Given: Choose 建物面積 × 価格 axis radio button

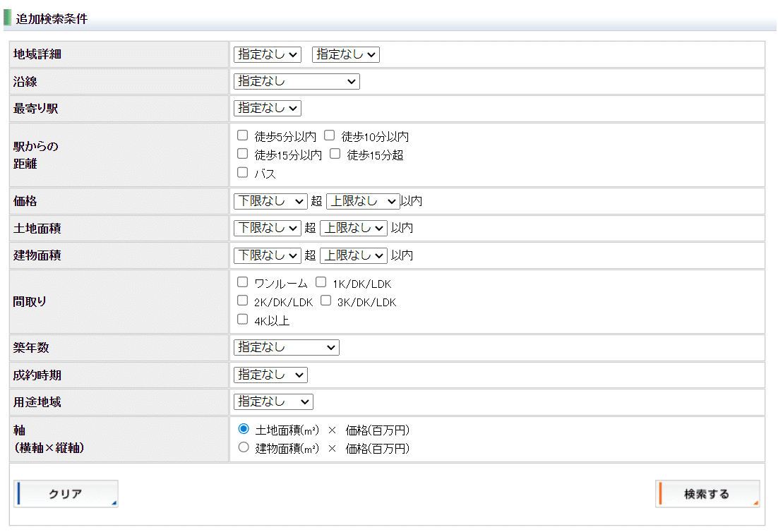Looking at the screenshot, I should click(244, 447).
